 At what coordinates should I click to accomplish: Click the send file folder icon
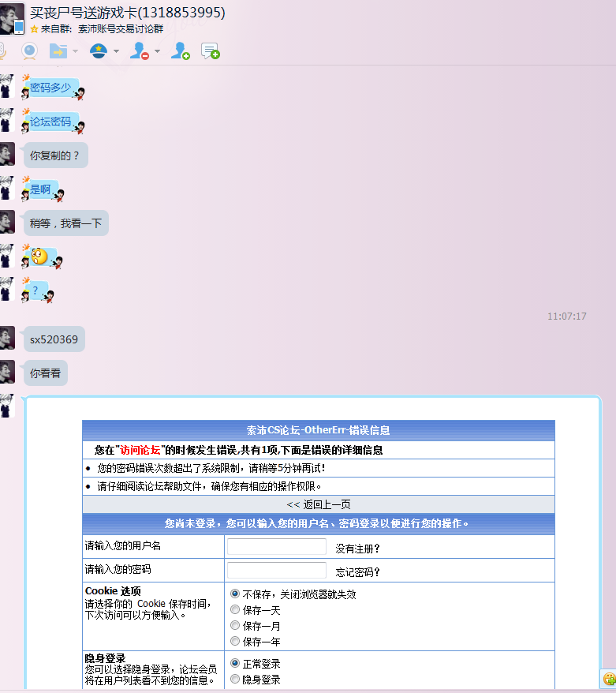point(58,51)
